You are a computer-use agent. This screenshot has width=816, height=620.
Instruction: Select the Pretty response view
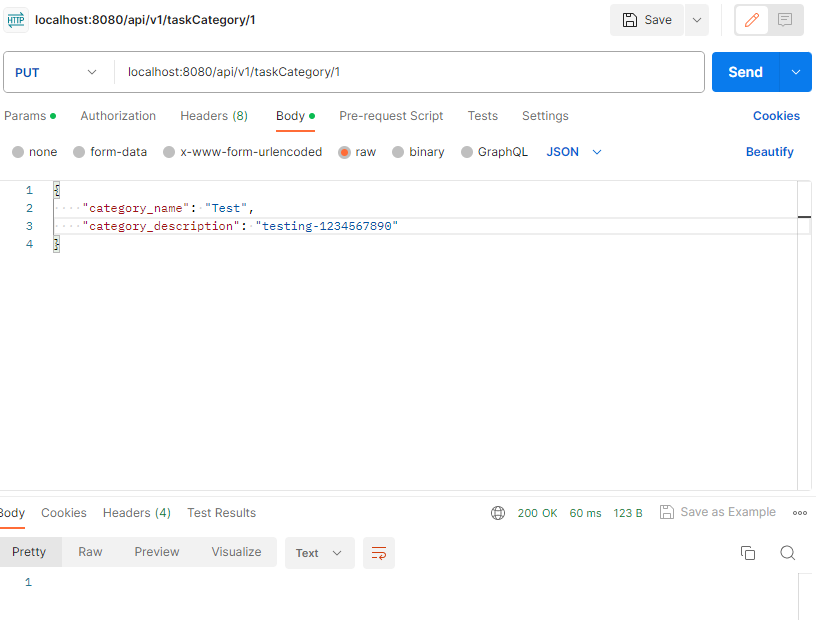pos(29,552)
